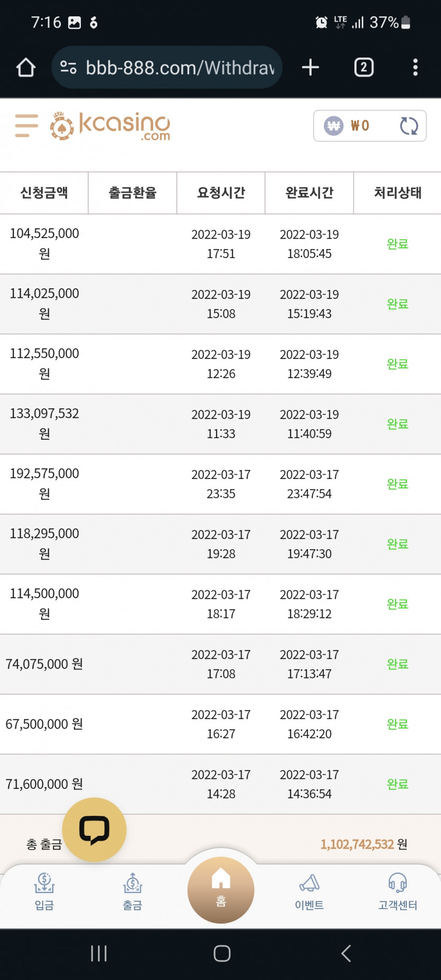Image resolution: width=441 pixels, height=980 pixels.
Task: Open the live chat bubble
Action: [94, 830]
